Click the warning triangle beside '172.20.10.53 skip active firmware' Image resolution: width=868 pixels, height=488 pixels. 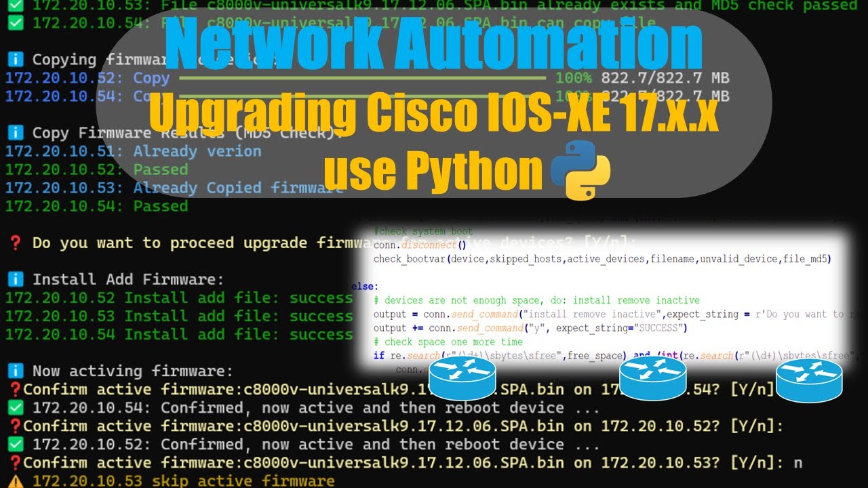click(15, 481)
